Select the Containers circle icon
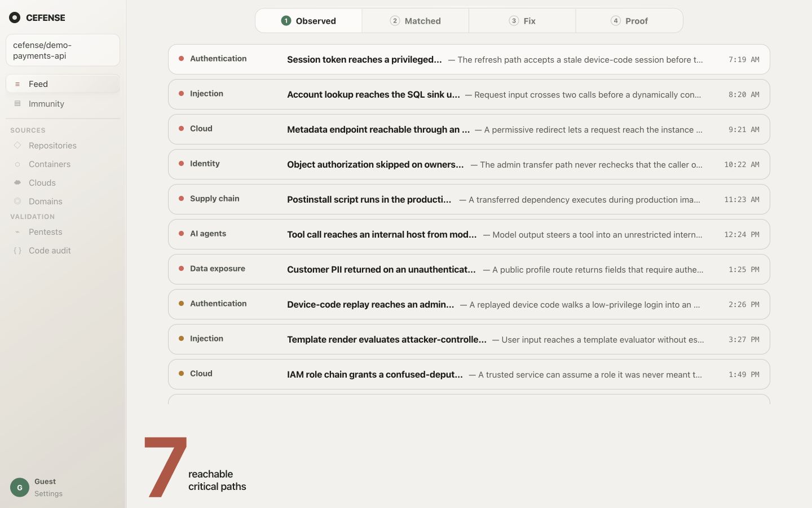 [17, 164]
